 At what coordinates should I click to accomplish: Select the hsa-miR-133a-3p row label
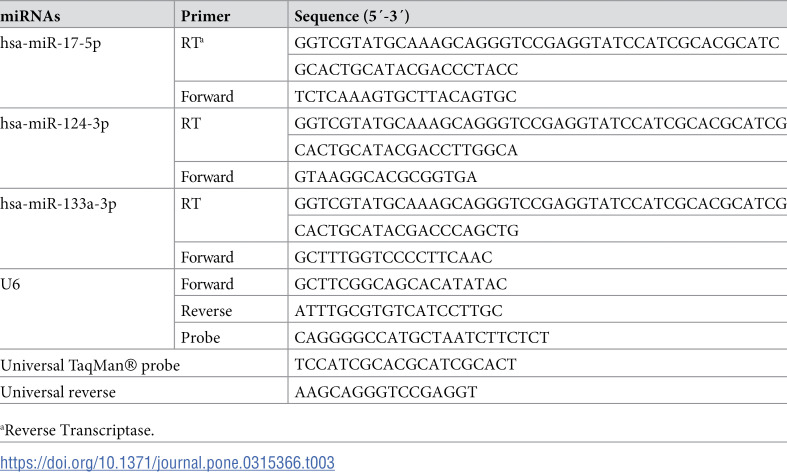[58, 204]
